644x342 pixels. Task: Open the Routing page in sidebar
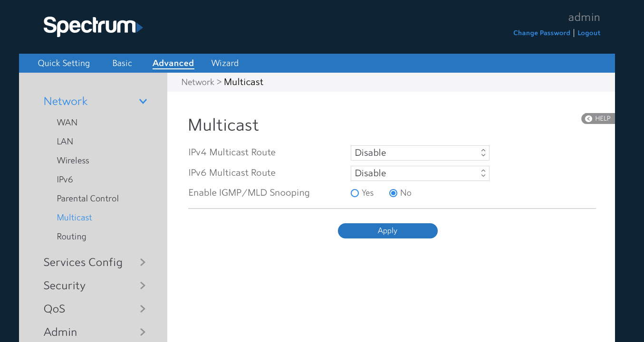(71, 237)
